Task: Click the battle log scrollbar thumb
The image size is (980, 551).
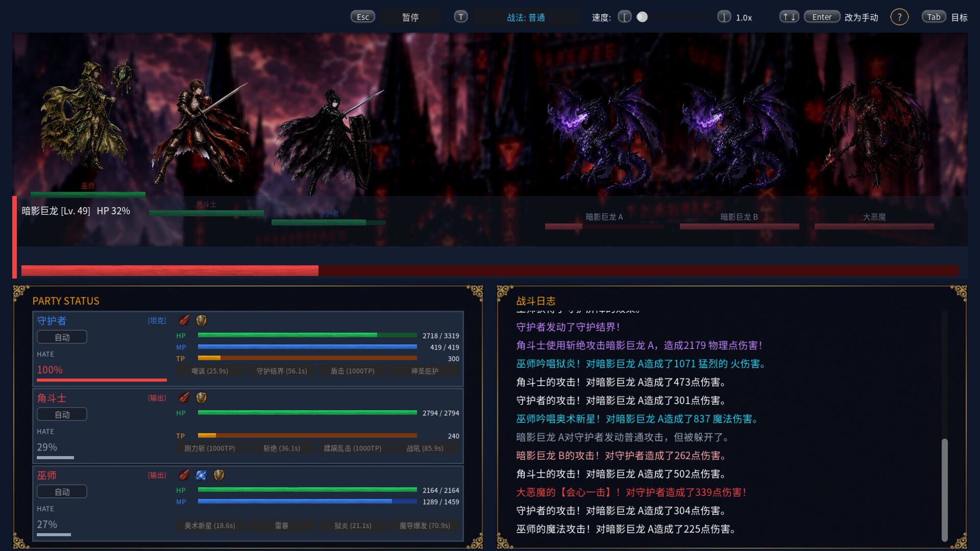Action: coord(945,490)
